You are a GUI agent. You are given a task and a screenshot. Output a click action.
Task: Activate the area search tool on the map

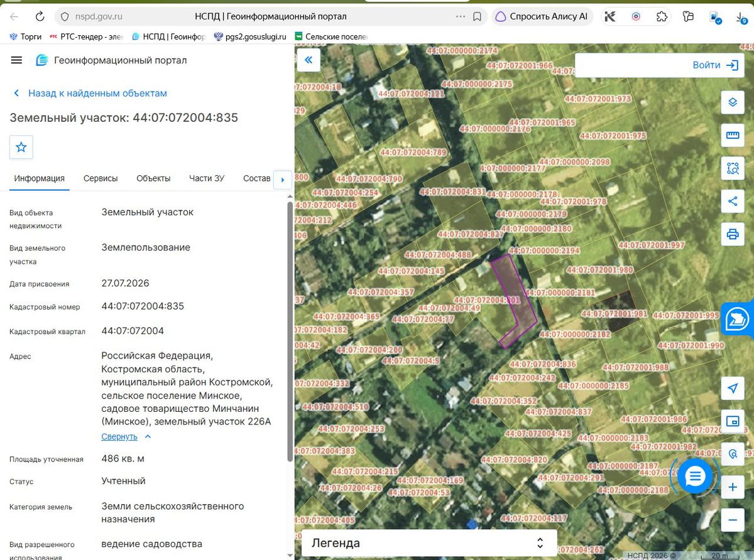732,168
